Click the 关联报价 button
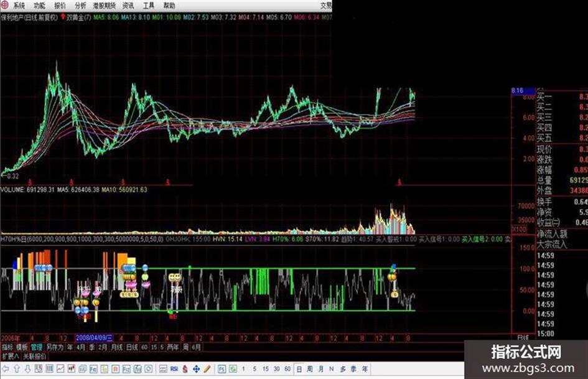 tap(34, 356)
